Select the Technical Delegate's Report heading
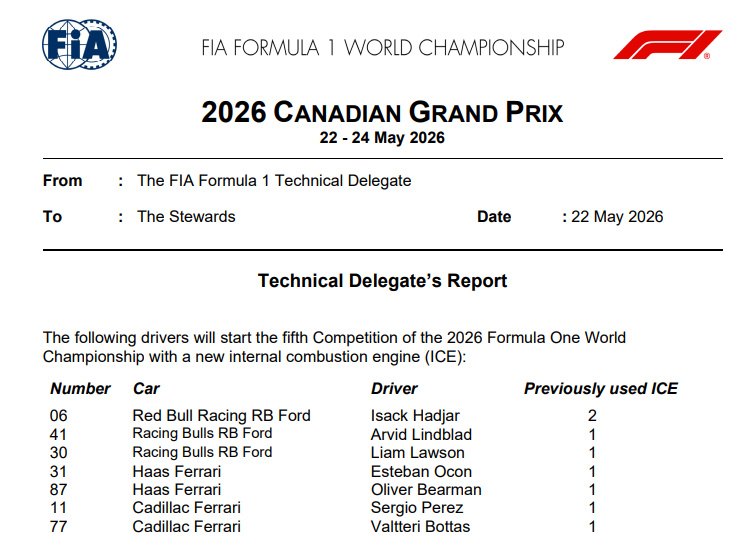This screenshot has width=745, height=551. pyautogui.click(x=382, y=281)
